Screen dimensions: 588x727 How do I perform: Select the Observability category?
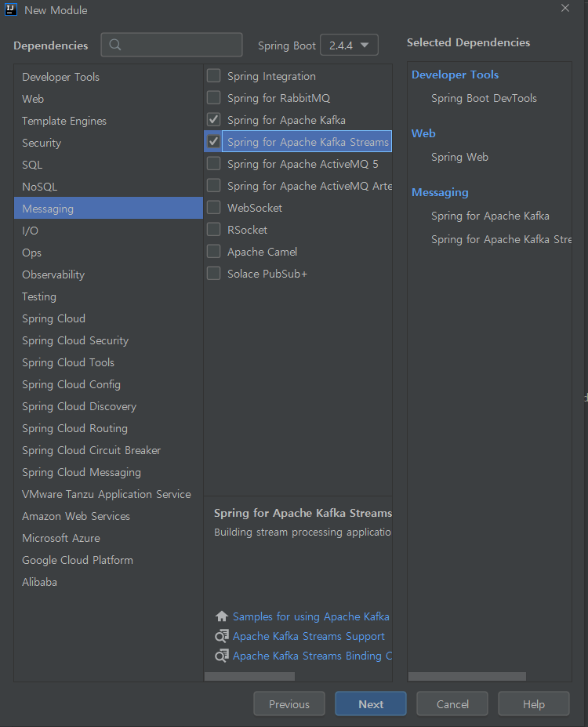click(108, 274)
